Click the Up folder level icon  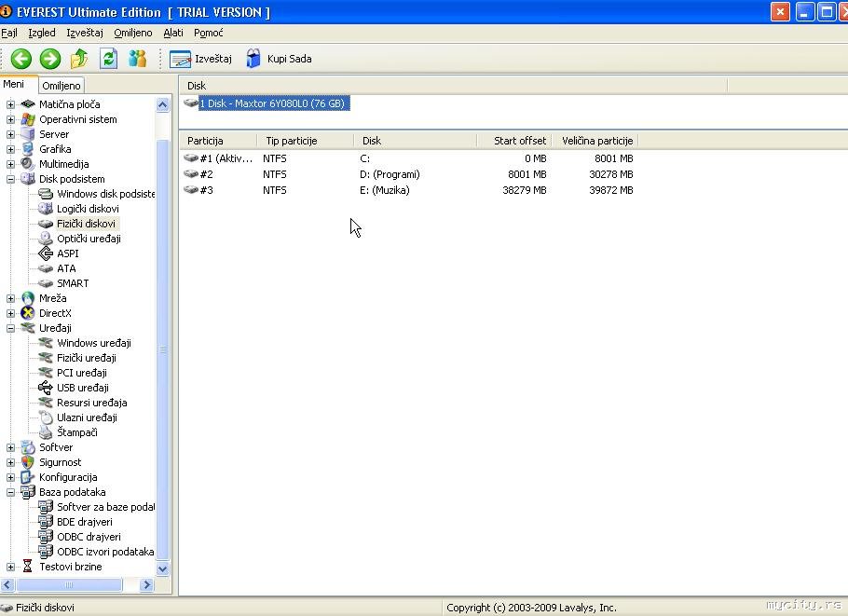[x=79, y=59]
